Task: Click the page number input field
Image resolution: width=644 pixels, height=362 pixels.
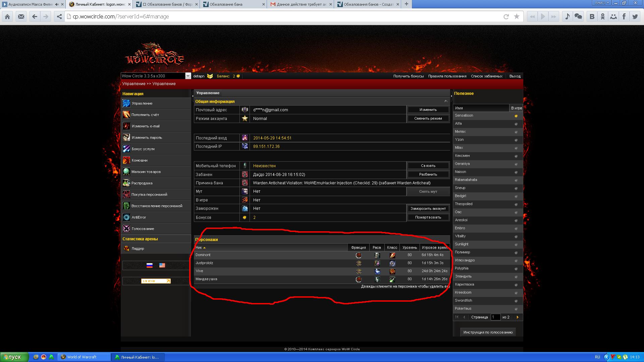Action: [x=495, y=317]
